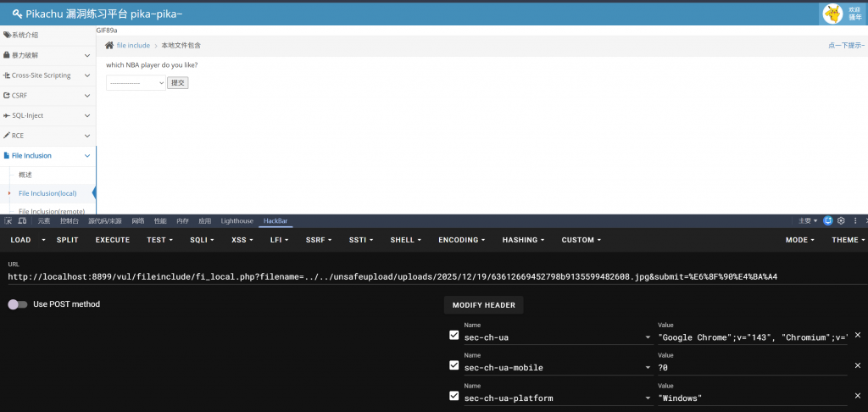The width and height of the screenshot is (868, 412).
Task: Open the CUSTOM dropdown in HackBar
Action: (581, 240)
